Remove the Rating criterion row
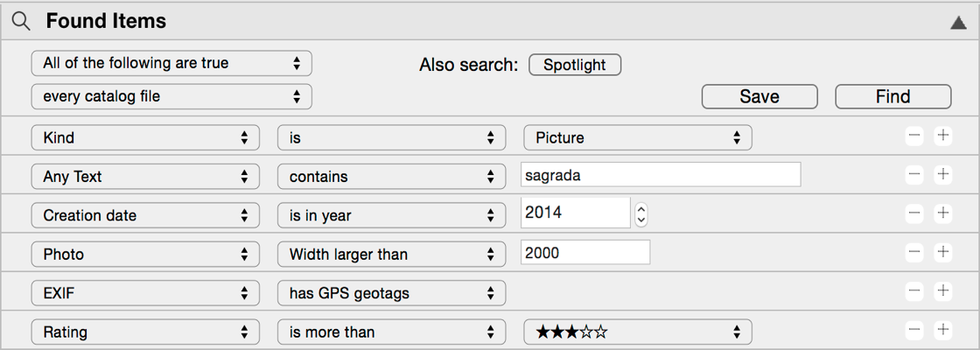980x350 pixels. click(x=914, y=330)
